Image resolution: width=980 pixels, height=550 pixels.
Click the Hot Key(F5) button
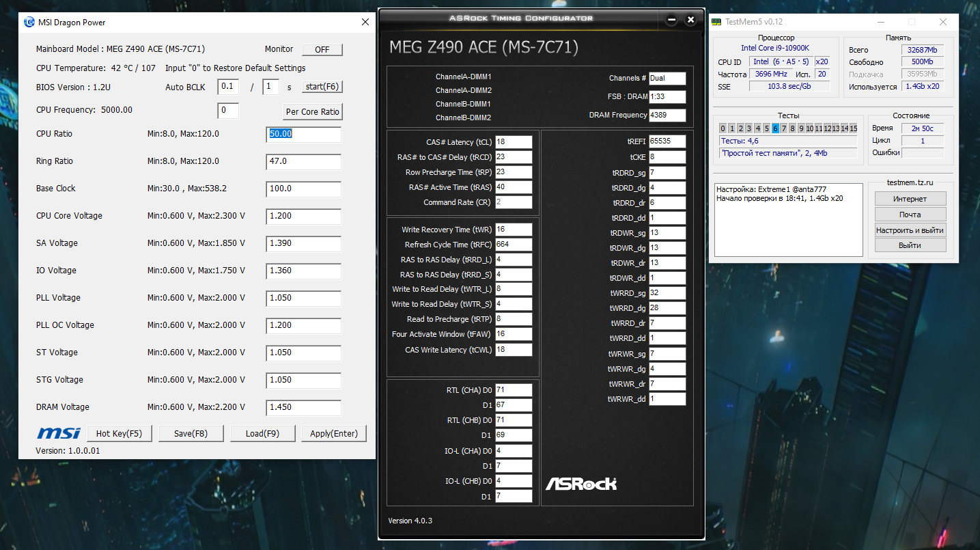(119, 433)
